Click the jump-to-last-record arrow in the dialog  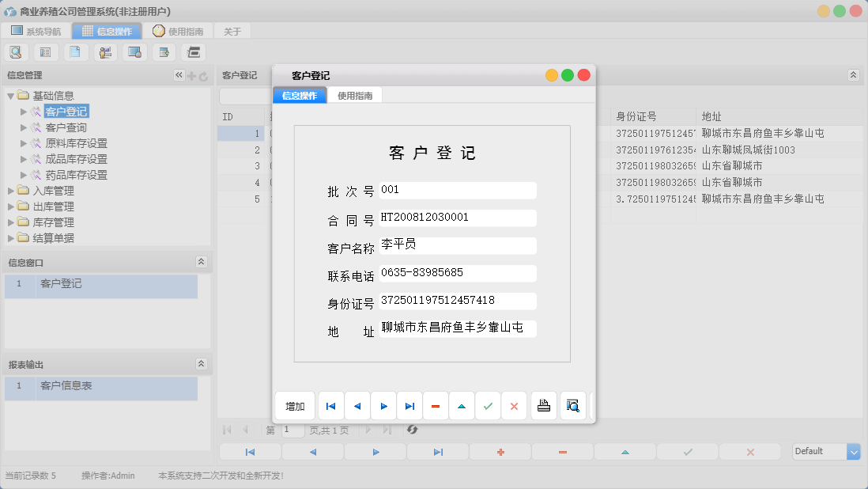pos(409,405)
